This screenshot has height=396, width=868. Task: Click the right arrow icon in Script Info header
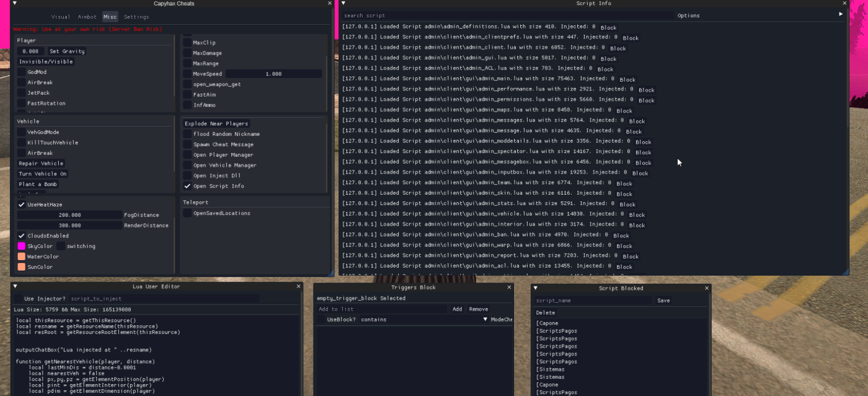(x=842, y=15)
